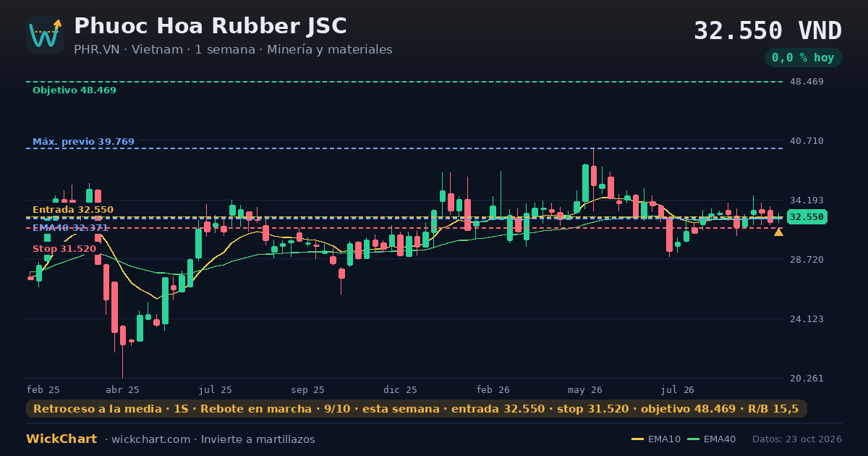Click the abr 25 date label
The height and width of the screenshot is (456, 868).
coord(122,390)
